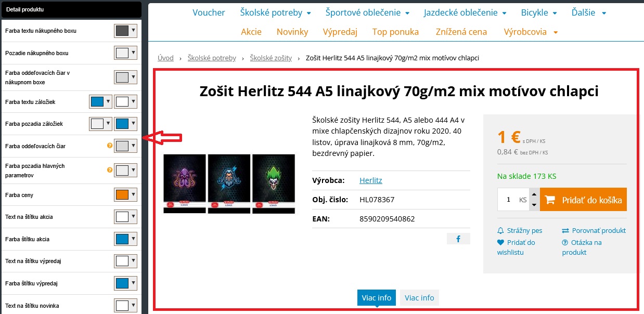The width and height of the screenshot is (644, 314).
Task: Go to Úvod breadcrumb link
Action: 165,58
